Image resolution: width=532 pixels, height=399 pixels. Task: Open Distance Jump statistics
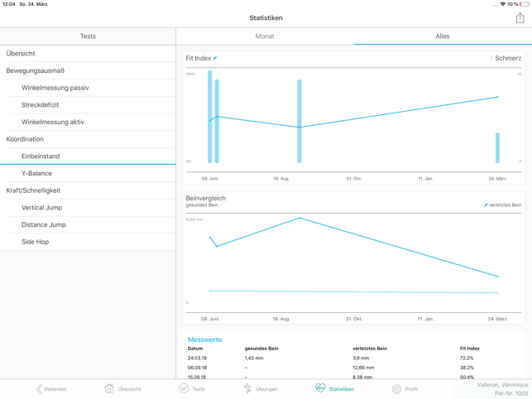pos(88,224)
